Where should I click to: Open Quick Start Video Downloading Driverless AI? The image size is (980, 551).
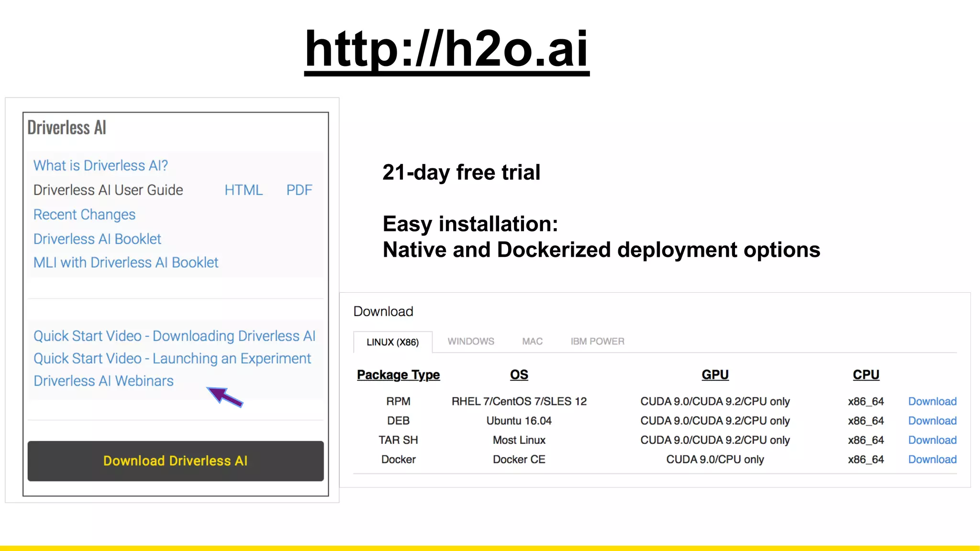(x=175, y=336)
